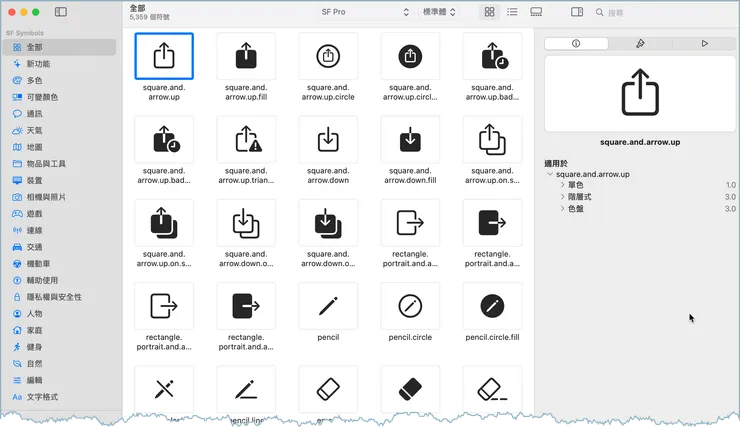
Task: Select 機動車 in the sidebar
Action: [59, 264]
